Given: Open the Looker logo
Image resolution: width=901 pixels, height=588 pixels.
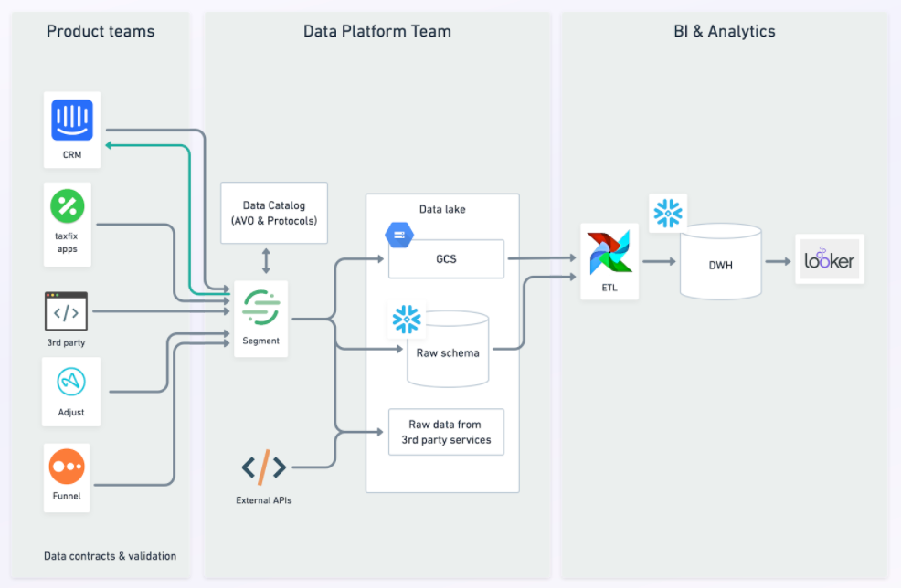Looking at the screenshot, I should click(x=829, y=258).
